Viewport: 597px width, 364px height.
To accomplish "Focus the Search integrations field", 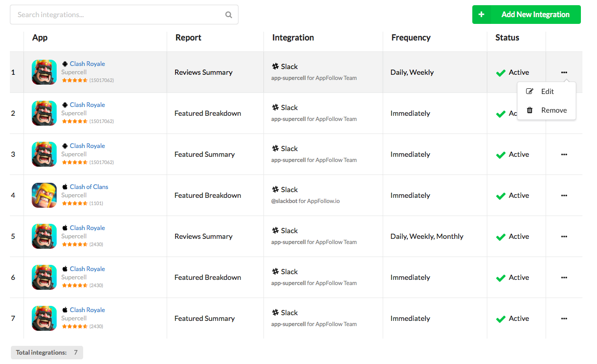I will pos(117,15).
